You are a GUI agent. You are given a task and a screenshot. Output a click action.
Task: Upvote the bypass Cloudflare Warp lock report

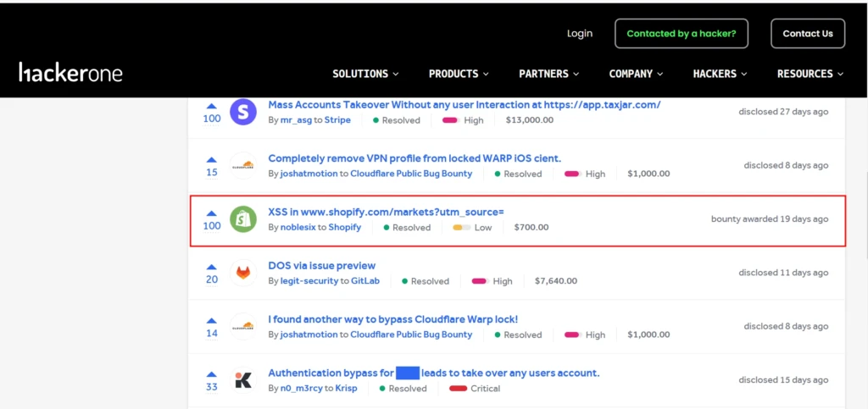pyautogui.click(x=212, y=321)
